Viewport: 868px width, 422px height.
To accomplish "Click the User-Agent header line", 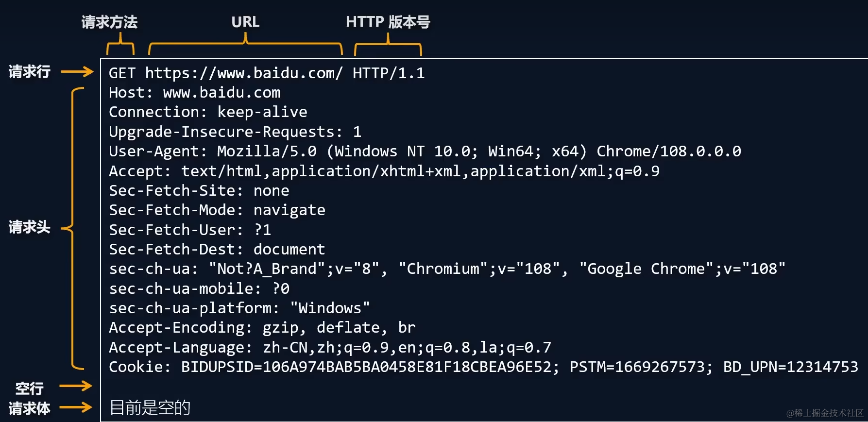I will click(x=425, y=152).
